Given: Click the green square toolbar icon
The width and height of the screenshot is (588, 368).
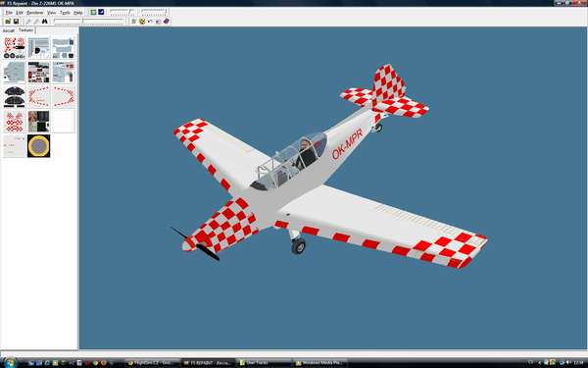Looking at the screenshot, I should point(93,12).
